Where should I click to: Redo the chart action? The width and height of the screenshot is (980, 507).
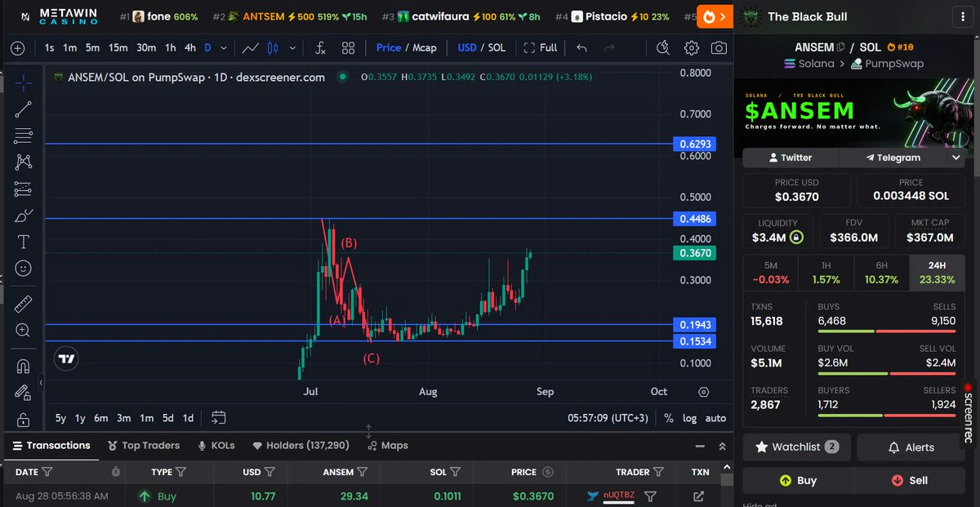point(608,48)
